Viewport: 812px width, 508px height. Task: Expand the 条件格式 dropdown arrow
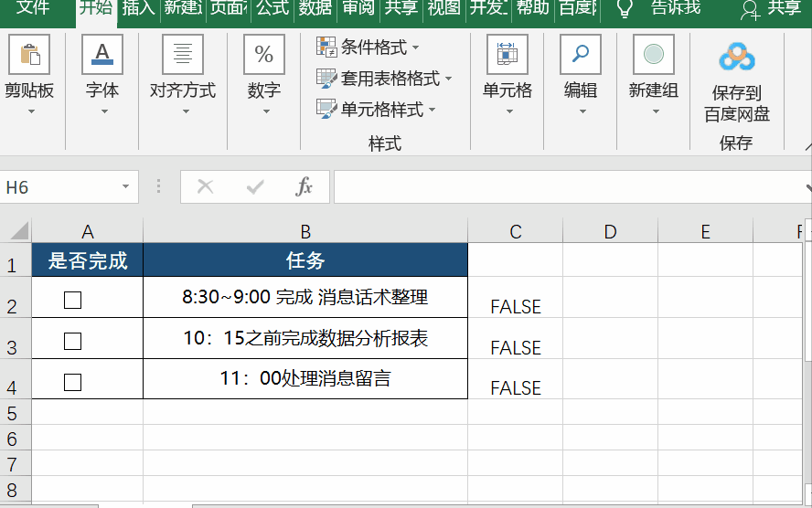415,48
